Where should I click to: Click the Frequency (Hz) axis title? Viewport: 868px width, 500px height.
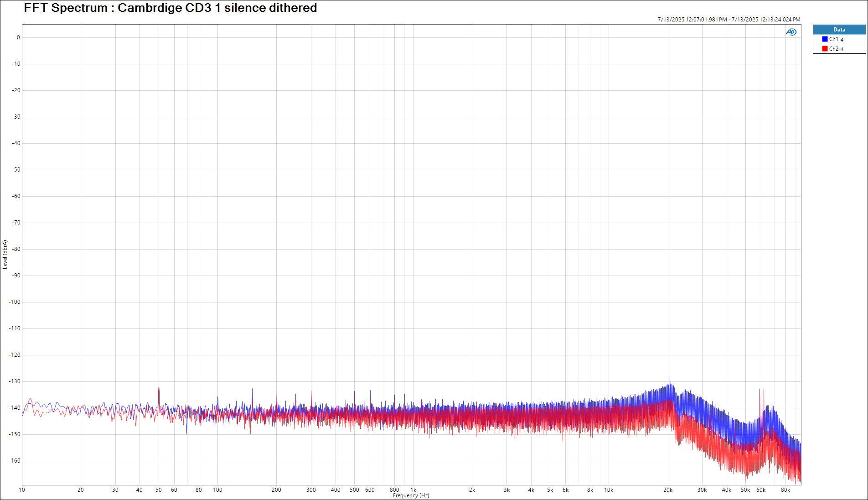pyautogui.click(x=411, y=495)
